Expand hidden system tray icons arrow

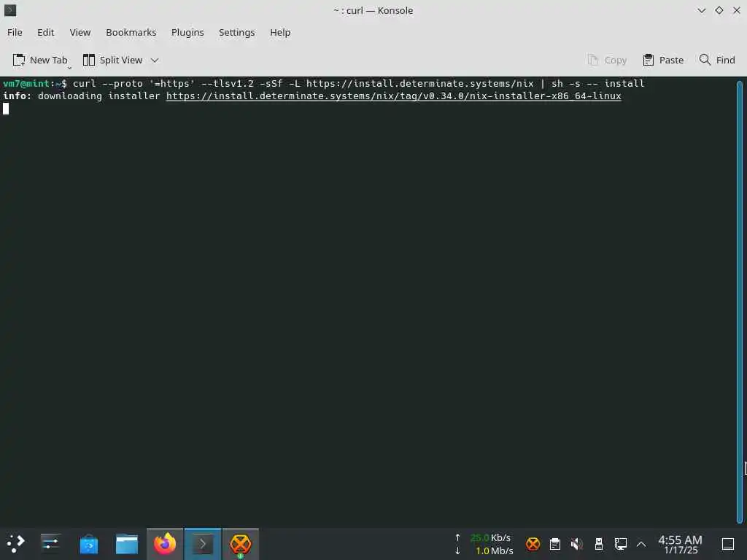641,544
